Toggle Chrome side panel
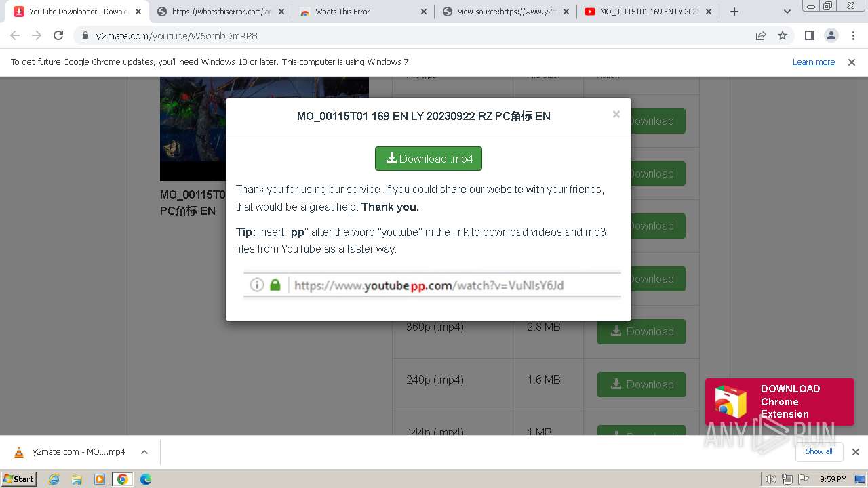The image size is (868, 488). point(809,36)
